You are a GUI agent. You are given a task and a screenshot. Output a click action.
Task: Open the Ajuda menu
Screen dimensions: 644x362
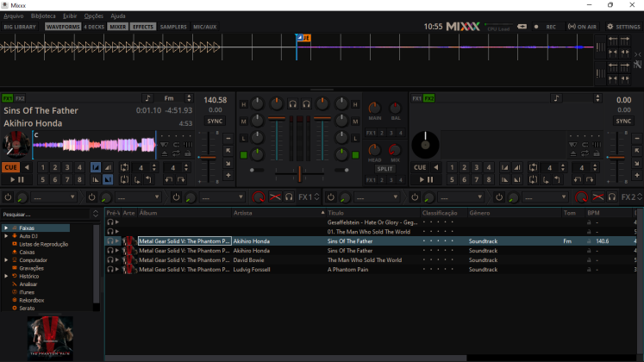pos(118,16)
